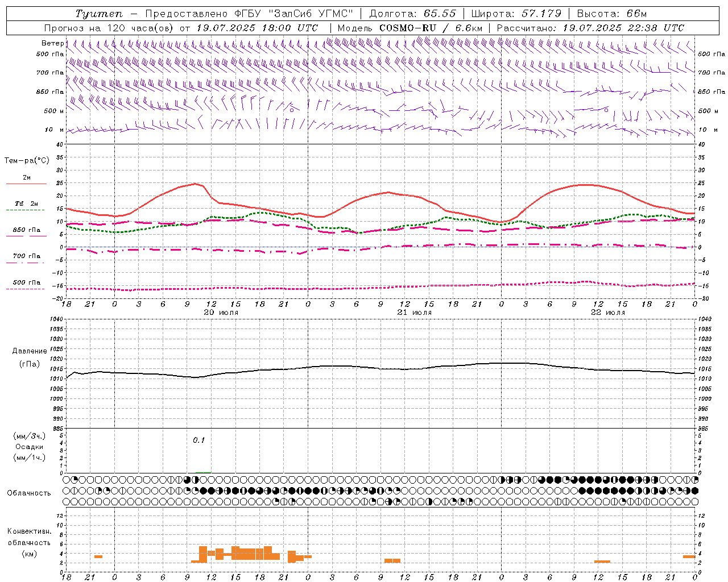Select Рассчитано: 19.07.2025 22:38 UTC timestamp
This screenshot has width=728, height=582.
(590, 28)
